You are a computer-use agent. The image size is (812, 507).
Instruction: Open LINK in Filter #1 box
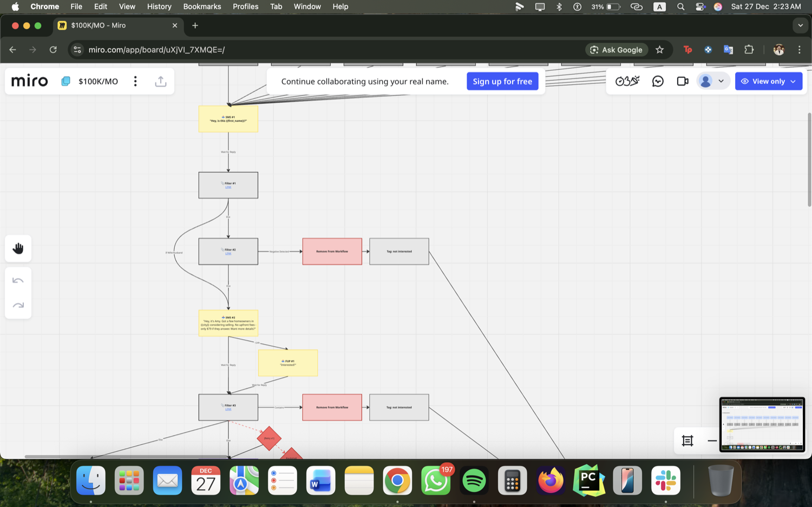tap(228, 187)
